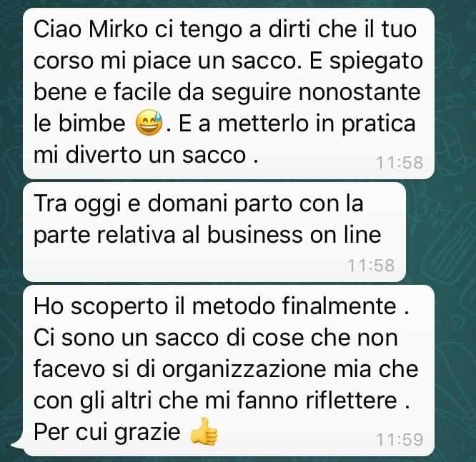This screenshot has width=476, height=462.
Task: Click the text 'Per cui grazie'
Action: point(107,432)
